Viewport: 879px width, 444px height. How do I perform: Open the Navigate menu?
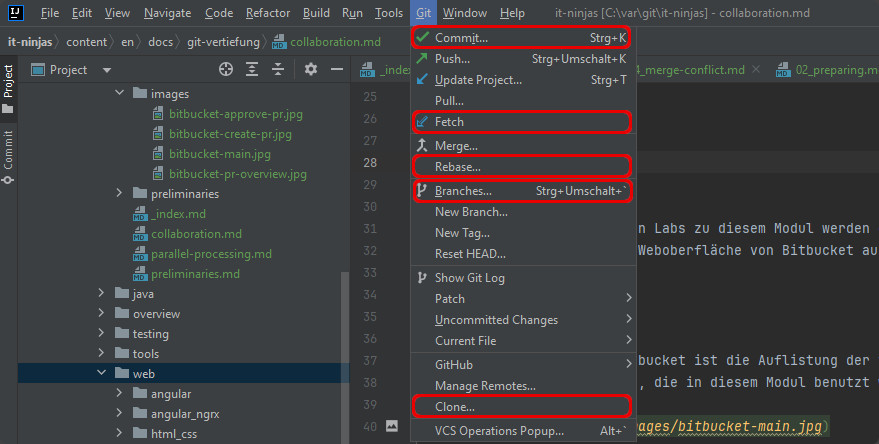[167, 12]
